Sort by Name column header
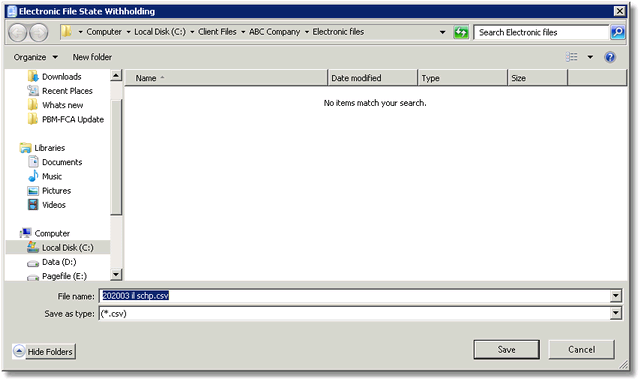Screen dimensions: 641x382 tap(226, 78)
